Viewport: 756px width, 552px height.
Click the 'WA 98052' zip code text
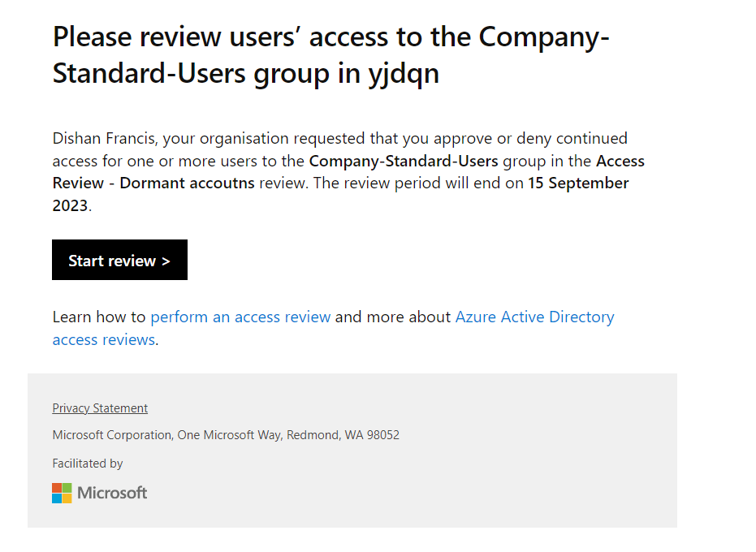coord(372,435)
